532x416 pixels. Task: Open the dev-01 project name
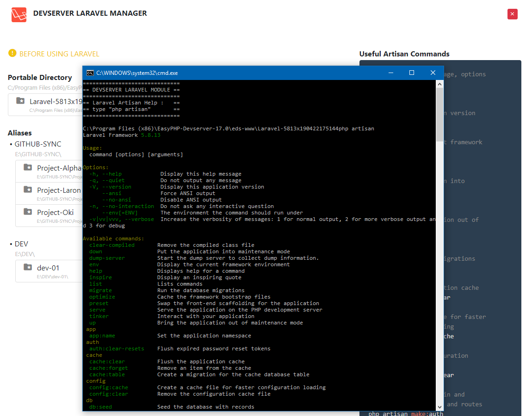(49, 268)
